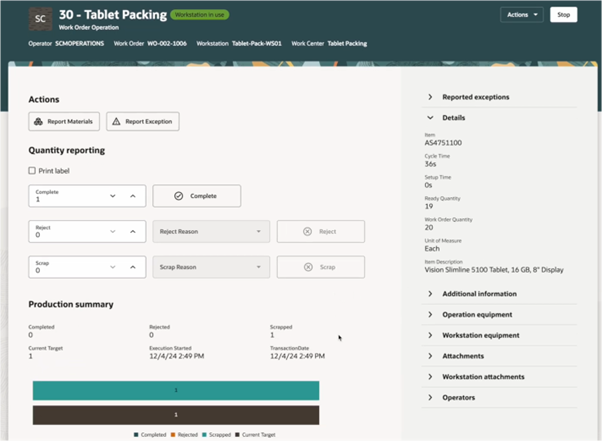Click the 30 - Tablet Packing title
602x441 pixels.
[x=113, y=15]
